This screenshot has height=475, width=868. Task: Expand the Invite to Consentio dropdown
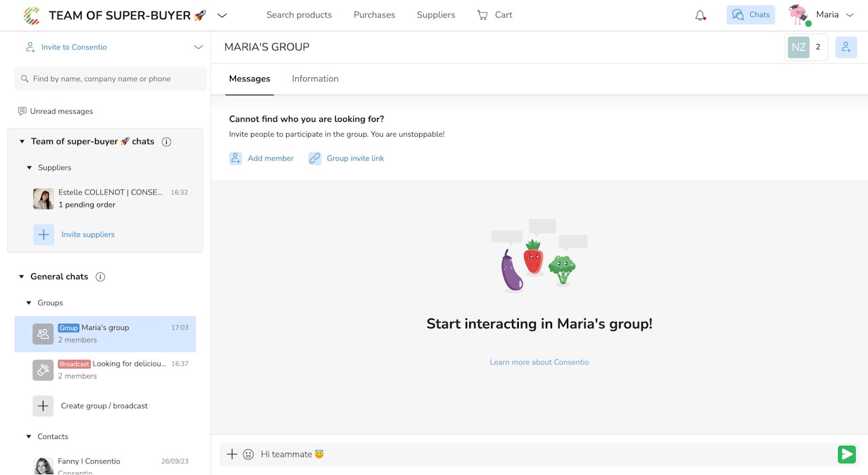click(x=198, y=47)
